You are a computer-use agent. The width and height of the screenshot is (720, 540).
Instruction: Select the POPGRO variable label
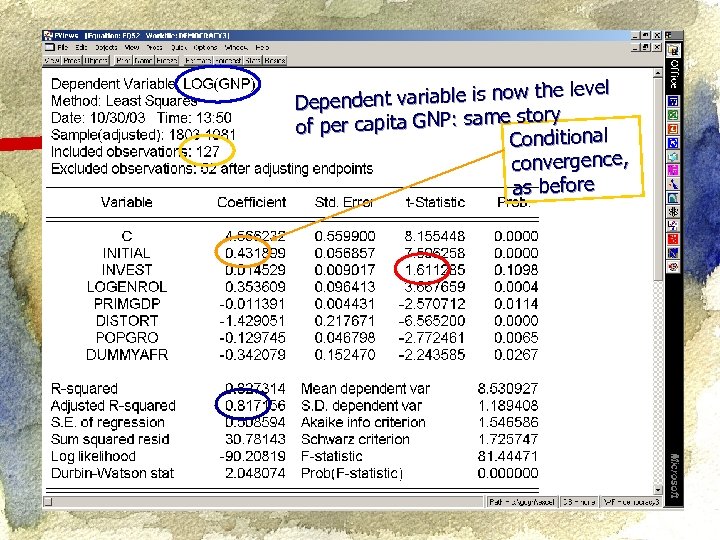click(x=127, y=338)
